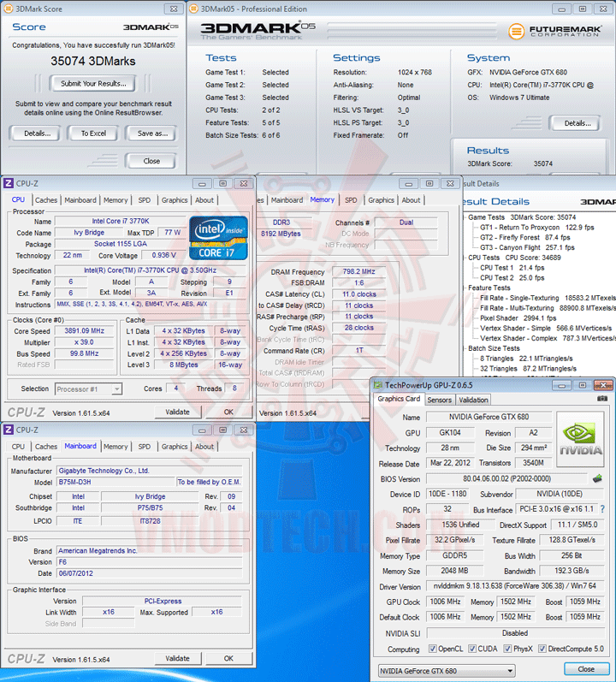Viewport: 616px width, 682px height.
Task: Click the Z icon in the bottom CPU-Z title bar
Action: (9, 430)
